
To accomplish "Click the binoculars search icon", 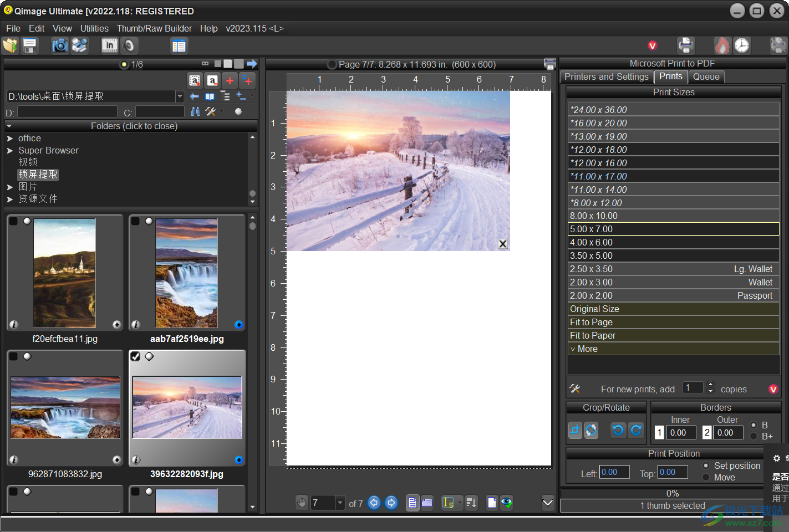I will click(x=195, y=111).
